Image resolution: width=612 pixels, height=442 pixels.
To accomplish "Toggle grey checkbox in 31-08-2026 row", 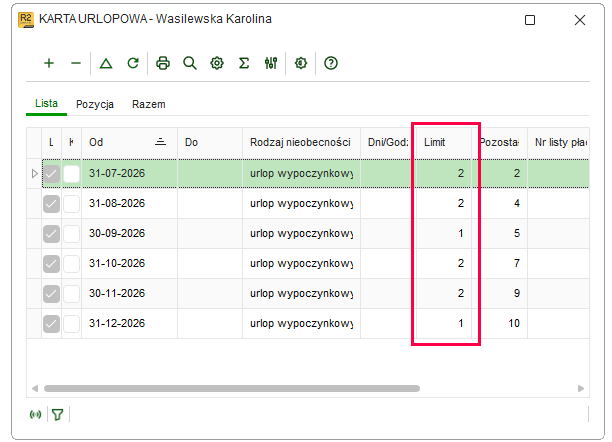I will pyautogui.click(x=51, y=204).
